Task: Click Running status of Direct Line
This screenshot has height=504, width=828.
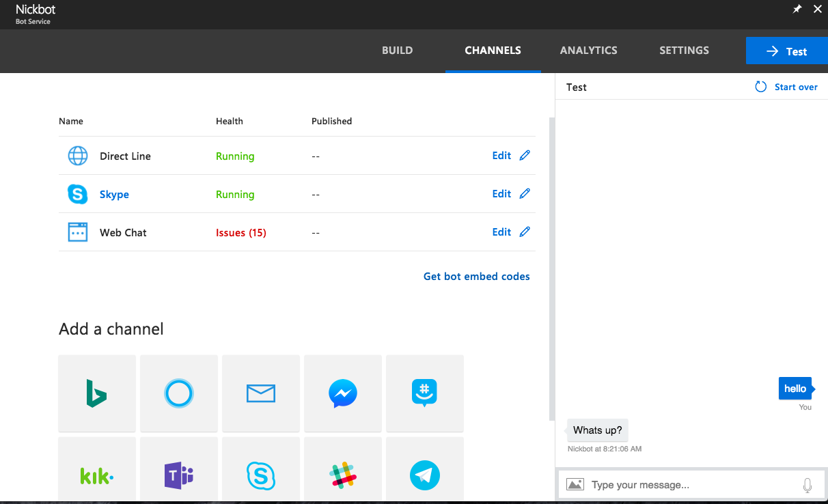Action: click(x=235, y=156)
